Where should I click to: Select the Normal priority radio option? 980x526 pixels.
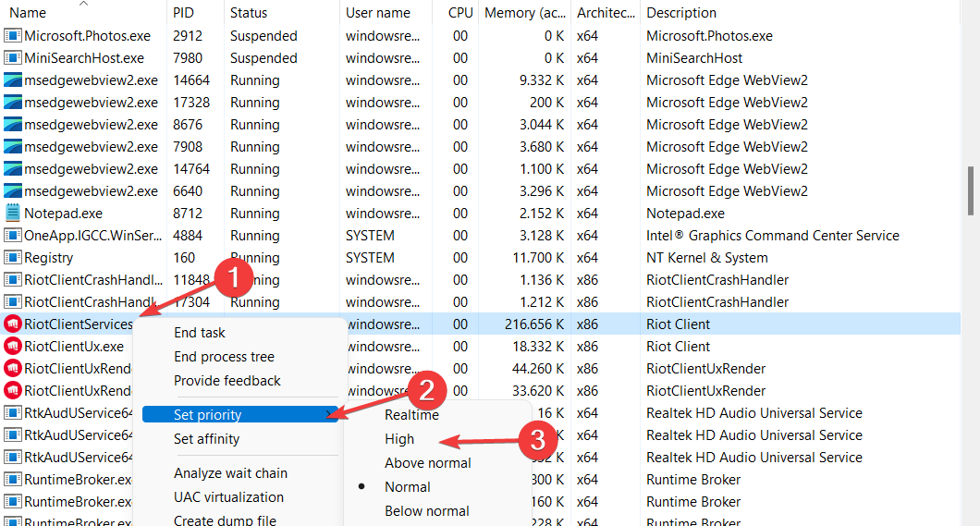click(x=408, y=487)
